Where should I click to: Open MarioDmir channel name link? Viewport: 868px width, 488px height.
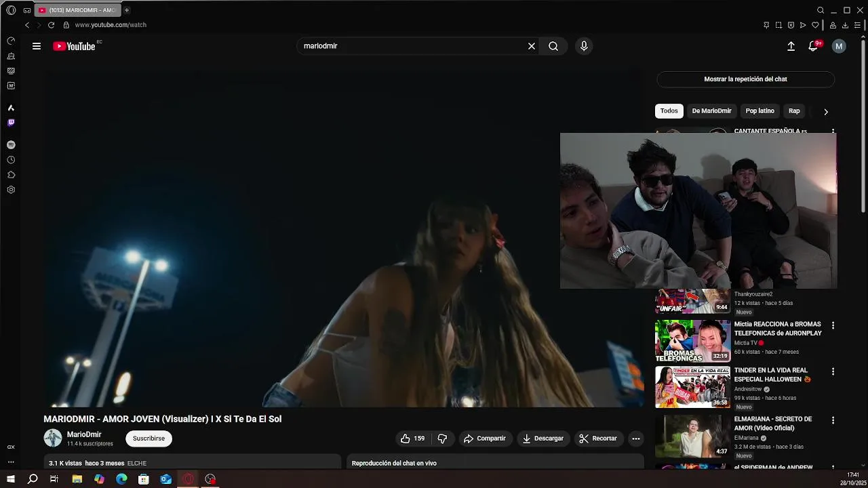[84, 434]
